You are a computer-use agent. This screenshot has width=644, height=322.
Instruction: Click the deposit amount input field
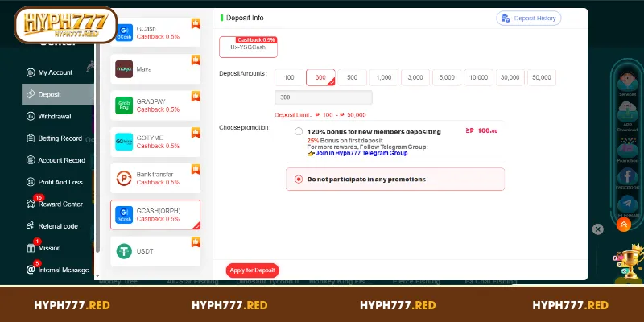pos(324,97)
